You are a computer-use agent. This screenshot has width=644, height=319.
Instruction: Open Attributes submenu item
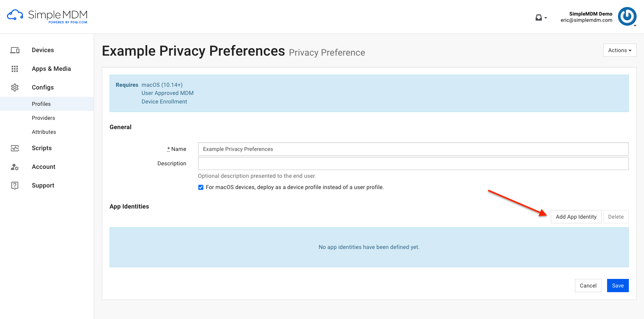[x=44, y=132]
